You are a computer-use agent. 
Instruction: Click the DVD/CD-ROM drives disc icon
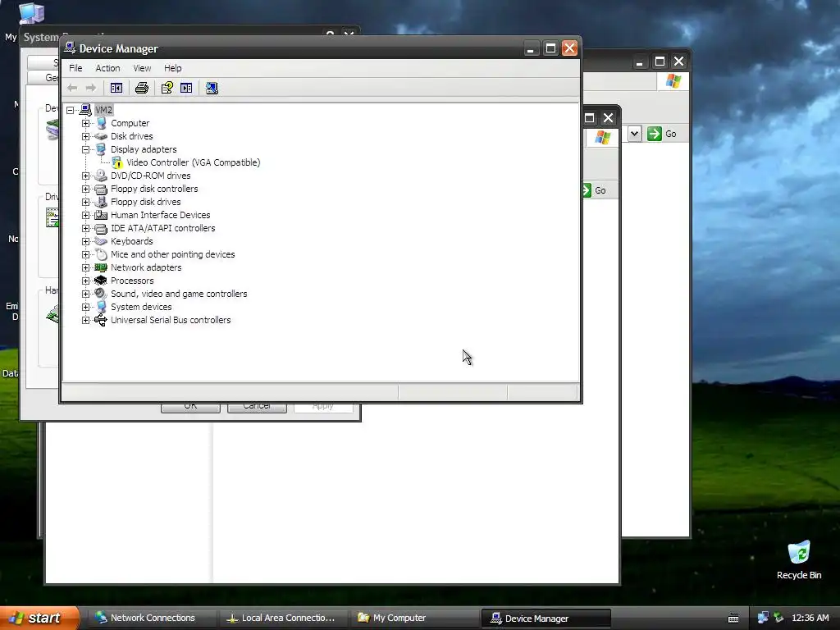click(101, 176)
